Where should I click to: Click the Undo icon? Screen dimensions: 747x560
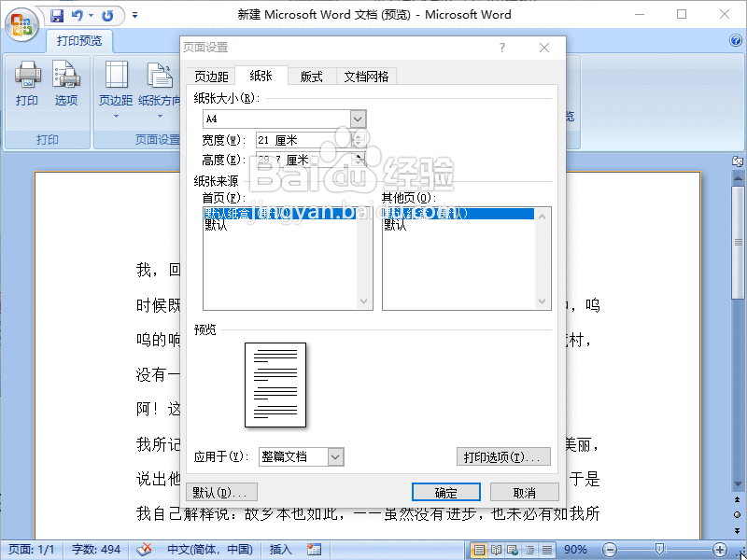point(79,14)
